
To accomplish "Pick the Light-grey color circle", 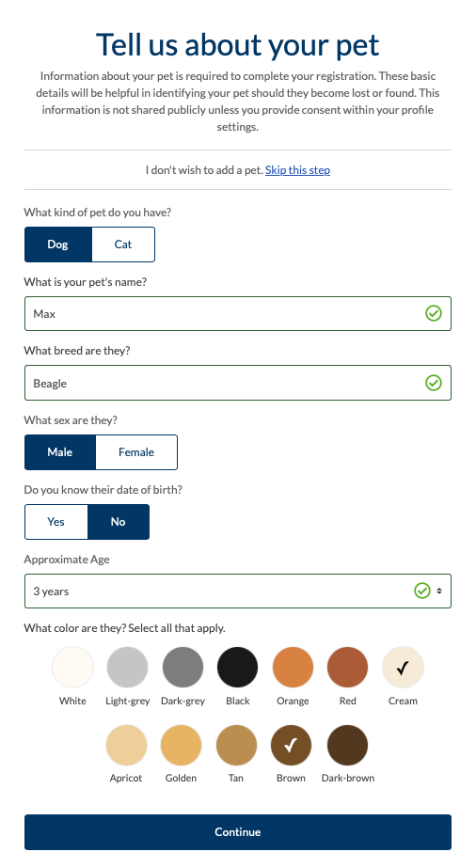I will pos(127,667).
